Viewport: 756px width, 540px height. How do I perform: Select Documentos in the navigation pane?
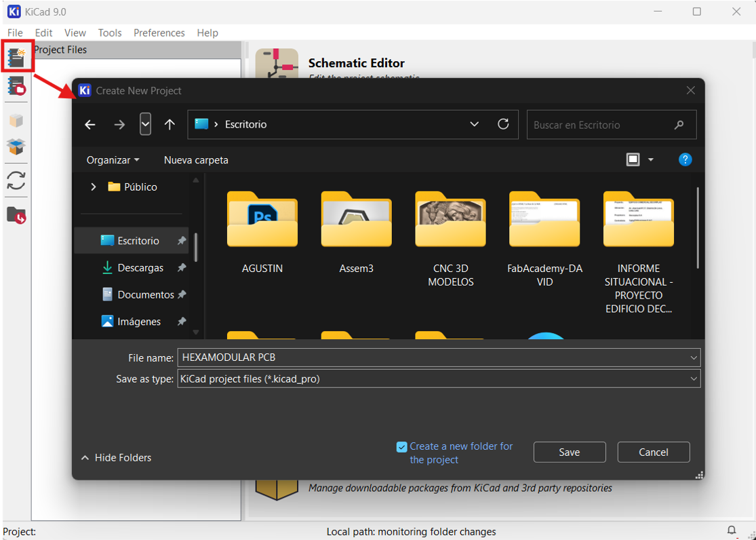[131, 294]
